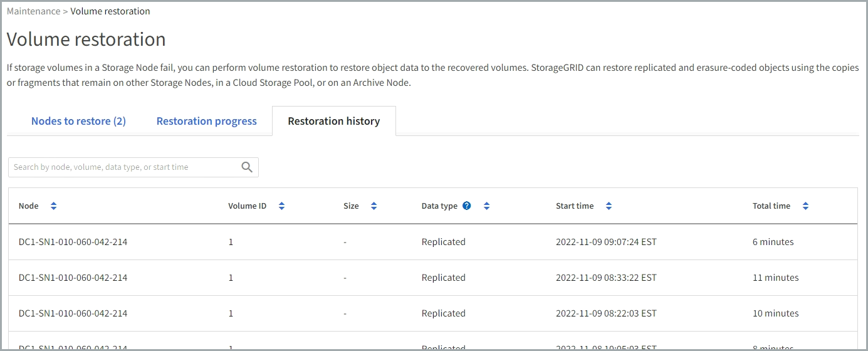The height and width of the screenshot is (351, 868).
Task: Sort table by Total time
Action: tap(805, 206)
